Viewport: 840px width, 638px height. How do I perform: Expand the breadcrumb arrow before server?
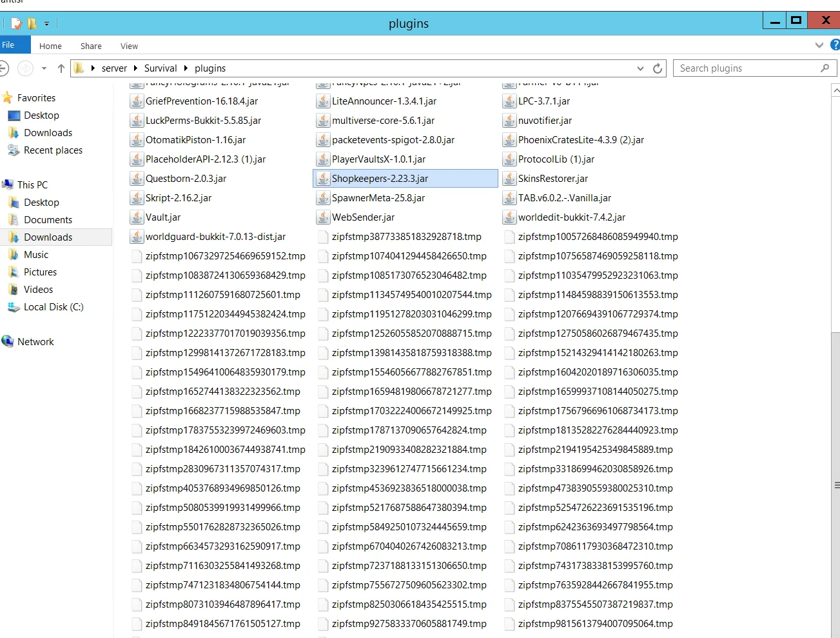[x=93, y=68]
